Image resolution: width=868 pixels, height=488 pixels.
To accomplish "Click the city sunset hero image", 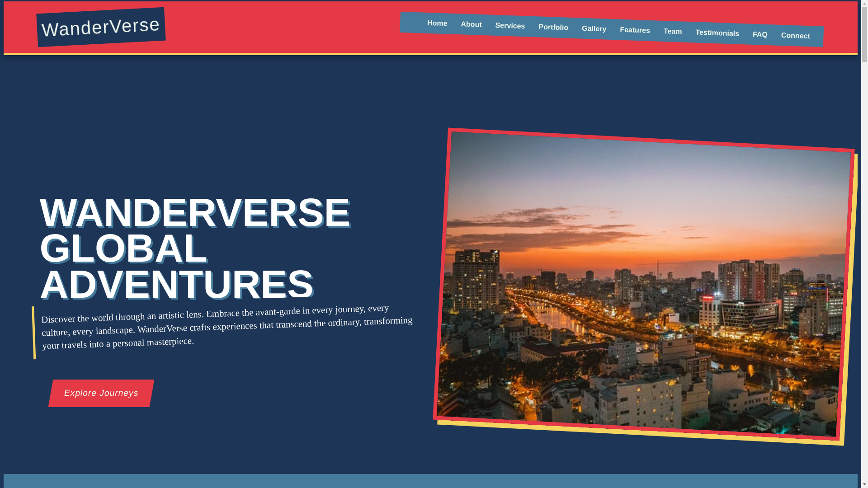I will point(644,284).
